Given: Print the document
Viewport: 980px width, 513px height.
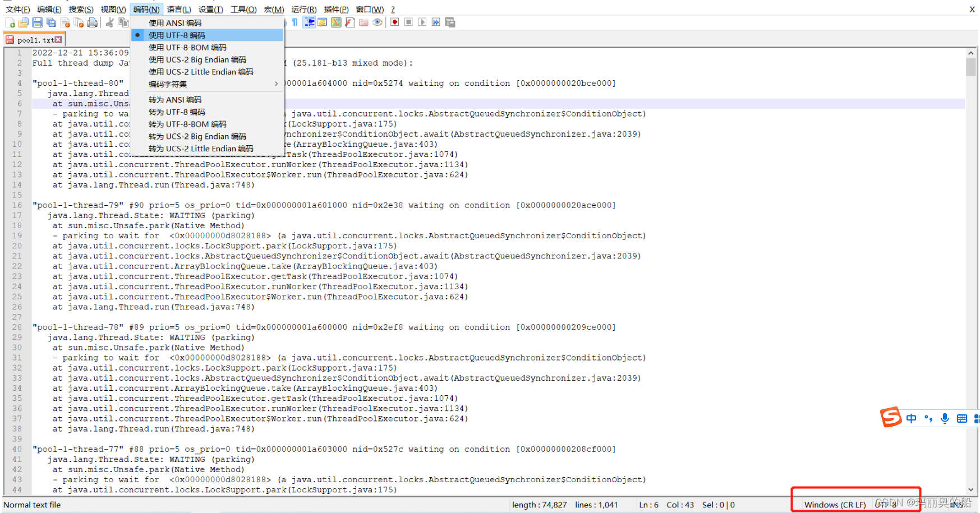Looking at the screenshot, I should coord(92,22).
